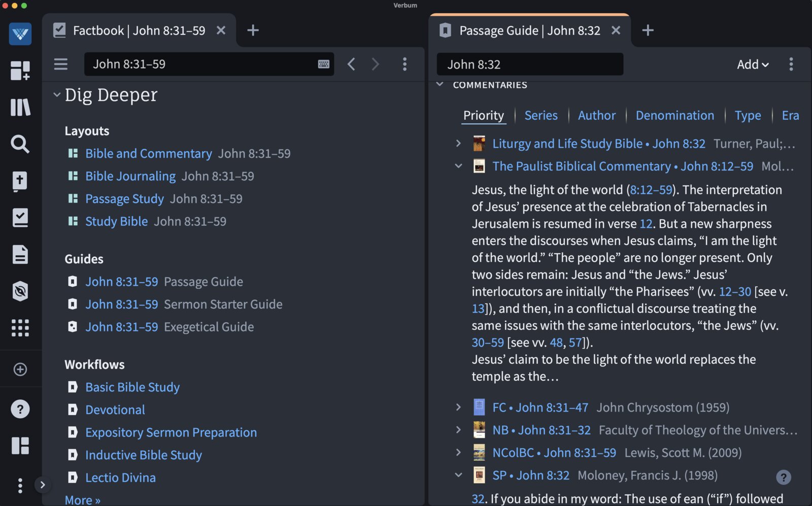Expand the Liturgy and Life Study Bible entry
Screen dimensions: 812x506
(x=458, y=144)
